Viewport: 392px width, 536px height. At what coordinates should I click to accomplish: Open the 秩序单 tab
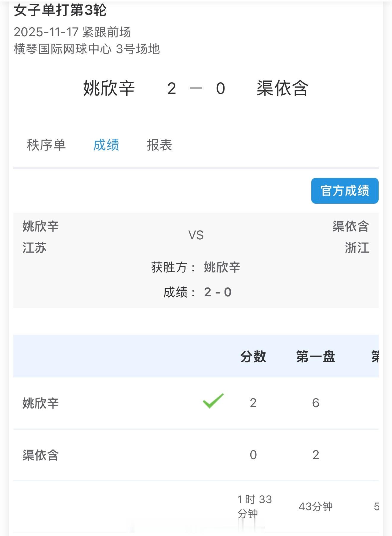point(46,145)
